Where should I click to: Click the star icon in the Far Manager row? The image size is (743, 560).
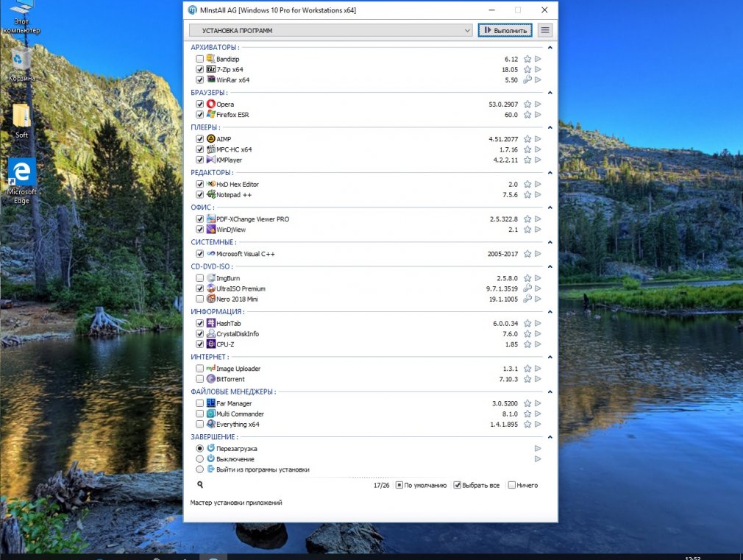tap(527, 403)
